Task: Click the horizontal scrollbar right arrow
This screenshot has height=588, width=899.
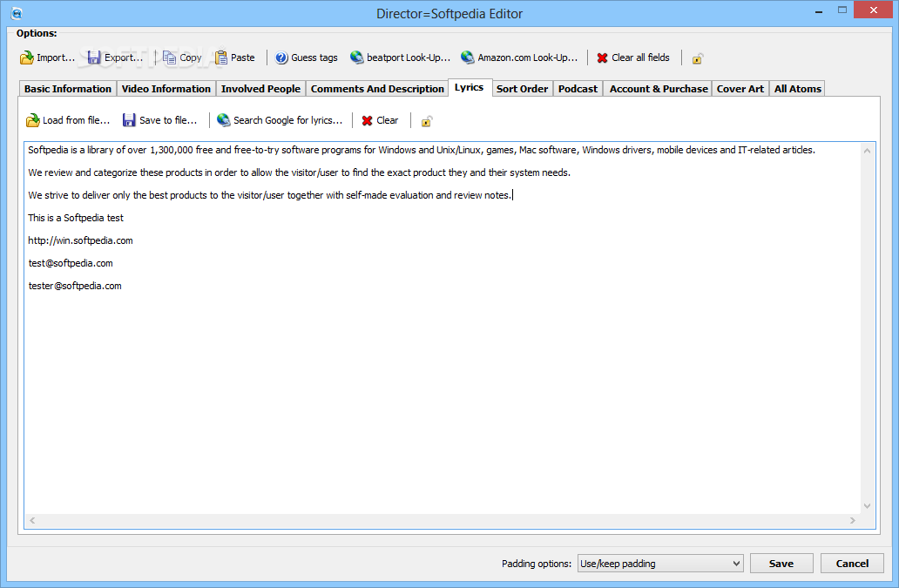Action: click(x=853, y=520)
